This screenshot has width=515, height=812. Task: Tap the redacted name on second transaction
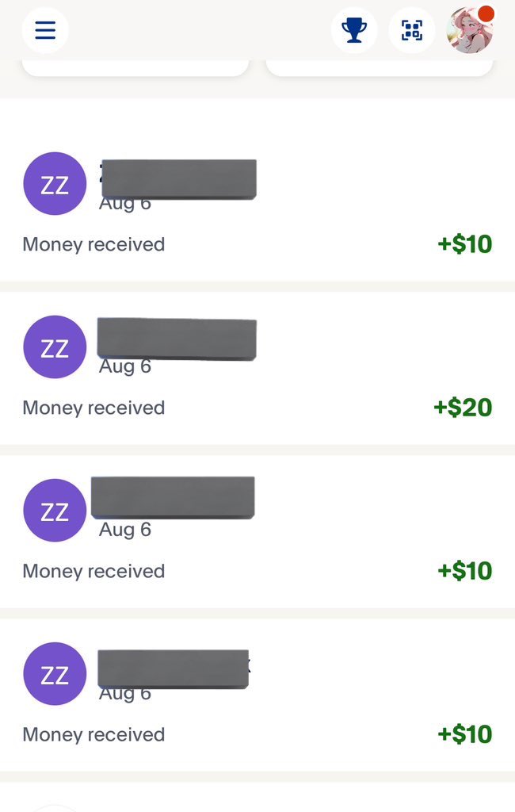[177, 339]
